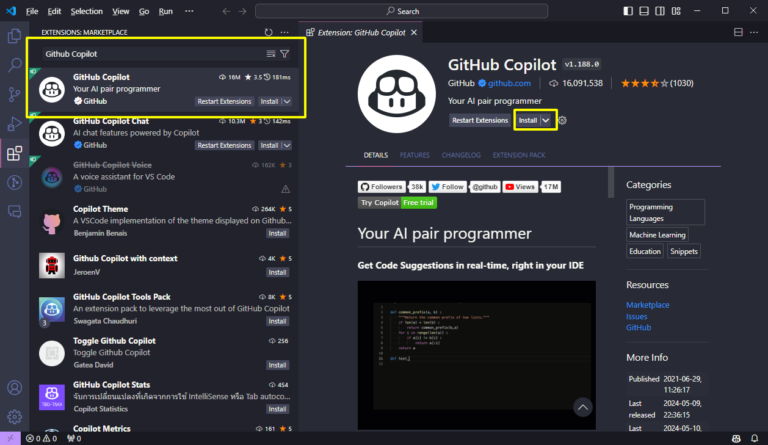Show more menu bar items
The width and height of the screenshot is (768, 445).
(189, 11)
